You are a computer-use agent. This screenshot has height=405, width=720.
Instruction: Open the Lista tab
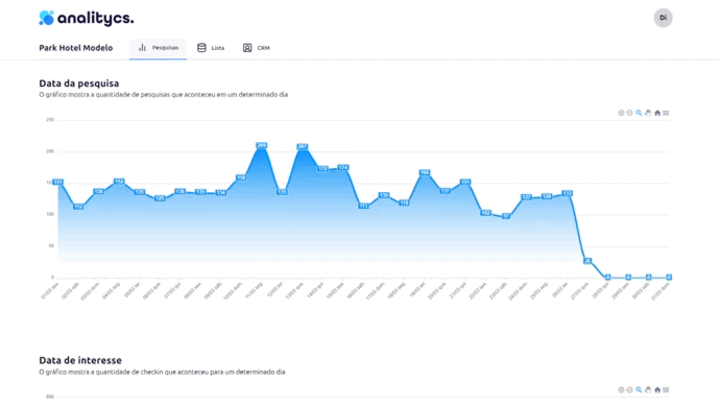(x=211, y=47)
